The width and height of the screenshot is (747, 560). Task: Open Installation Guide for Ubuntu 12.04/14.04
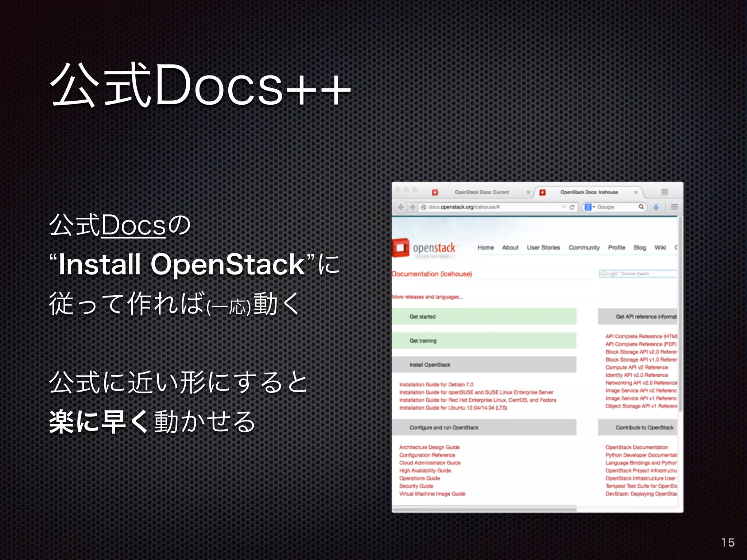point(453,408)
